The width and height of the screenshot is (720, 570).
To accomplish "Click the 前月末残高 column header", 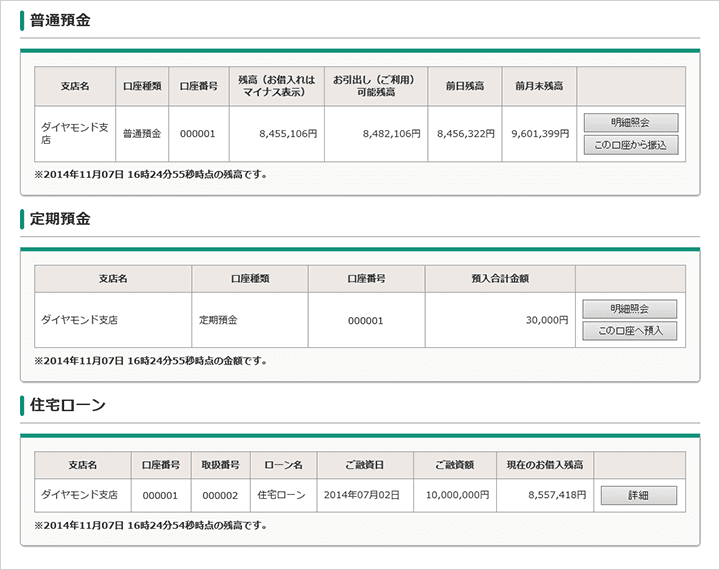I will [540, 86].
